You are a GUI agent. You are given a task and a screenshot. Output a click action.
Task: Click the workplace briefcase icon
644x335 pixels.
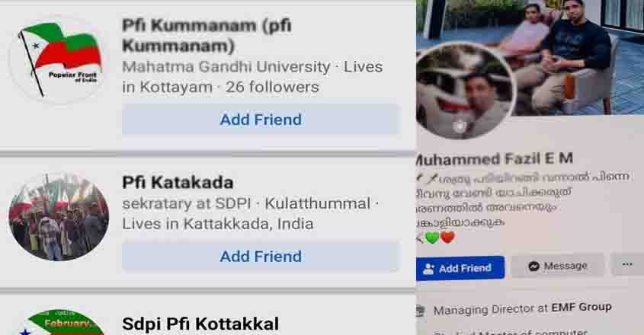coord(421,311)
